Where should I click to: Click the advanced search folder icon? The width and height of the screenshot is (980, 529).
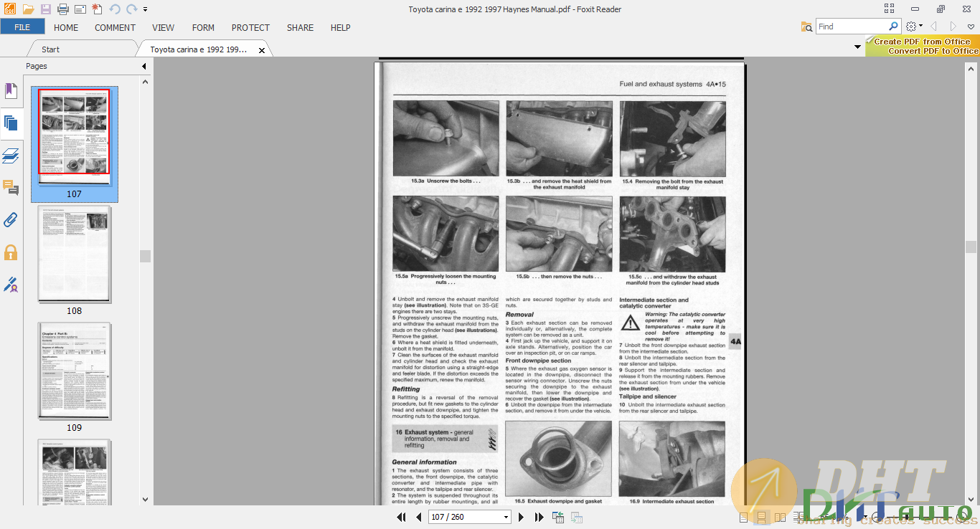point(807,27)
